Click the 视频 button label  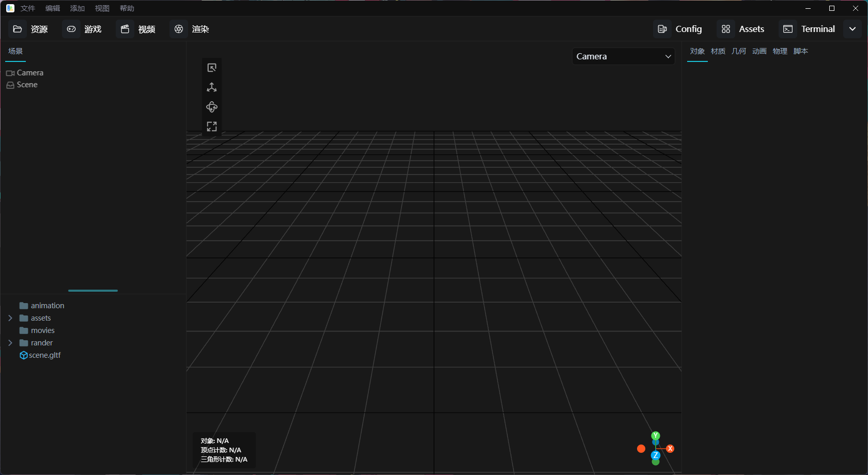click(147, 29)
